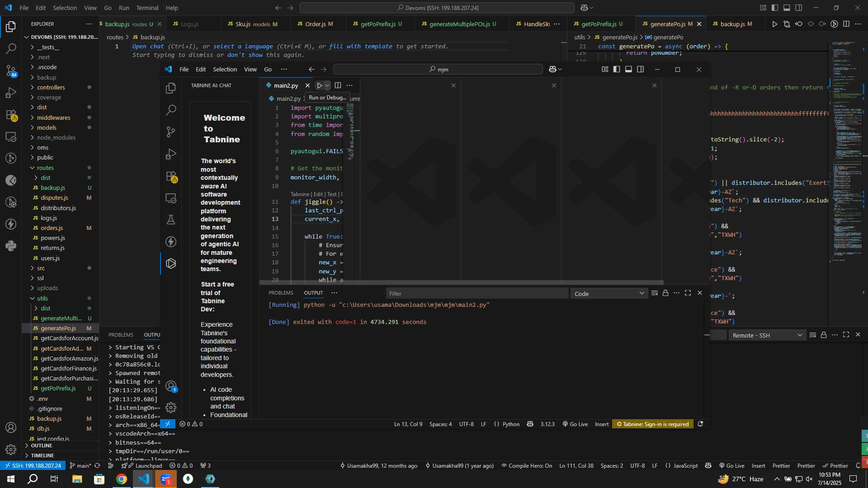
Task: Open Extensions view in Devoms activity bar
Action: click(x=11, y=115)
